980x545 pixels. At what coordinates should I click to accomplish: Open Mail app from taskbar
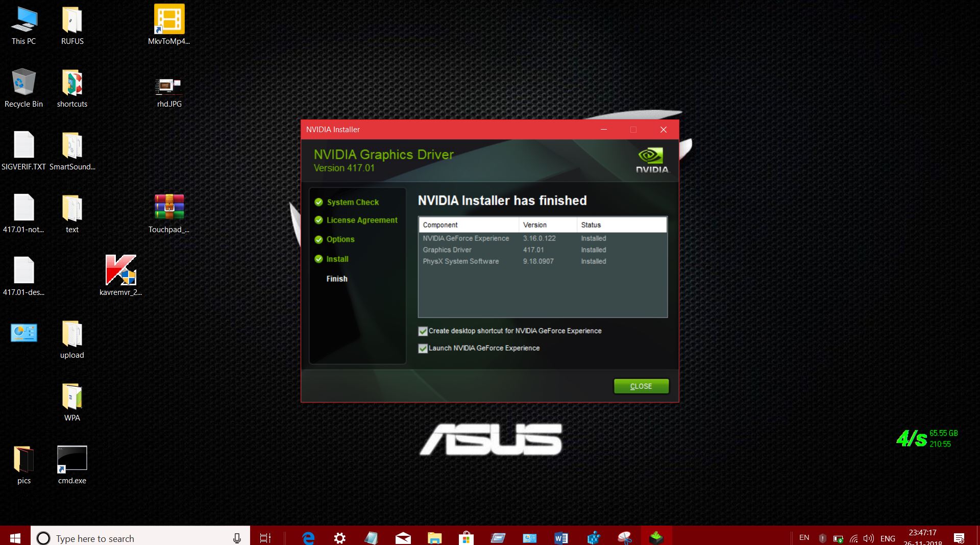403,538
